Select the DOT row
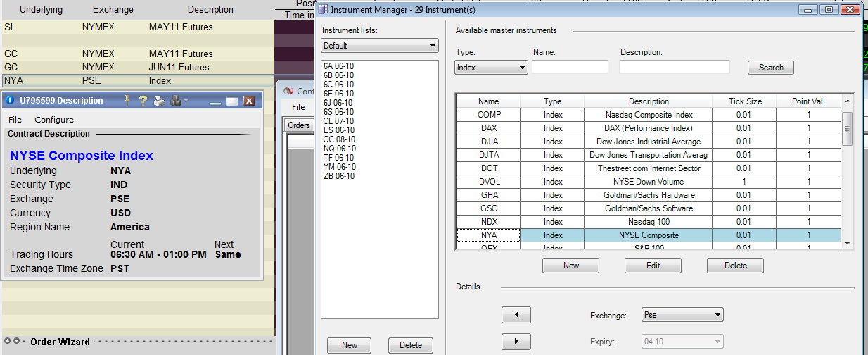868x355 pixels. [649, 168]
